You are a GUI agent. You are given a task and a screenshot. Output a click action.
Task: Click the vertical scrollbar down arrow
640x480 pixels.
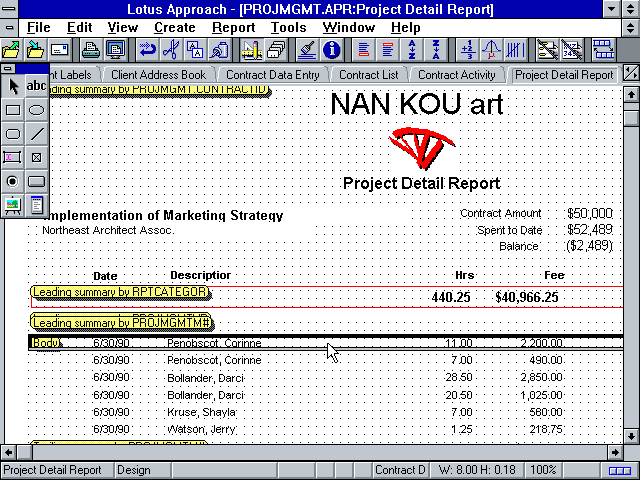pyautogui.click(x=631, y=436)
